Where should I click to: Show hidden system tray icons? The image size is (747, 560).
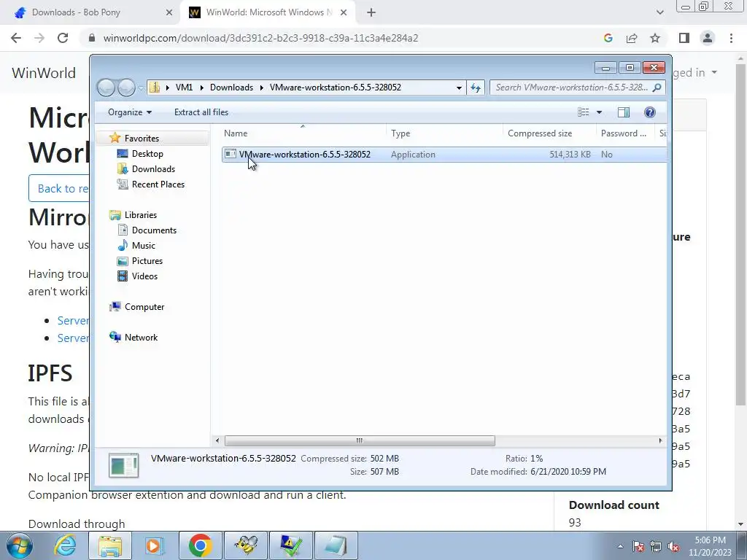point(620,546)
